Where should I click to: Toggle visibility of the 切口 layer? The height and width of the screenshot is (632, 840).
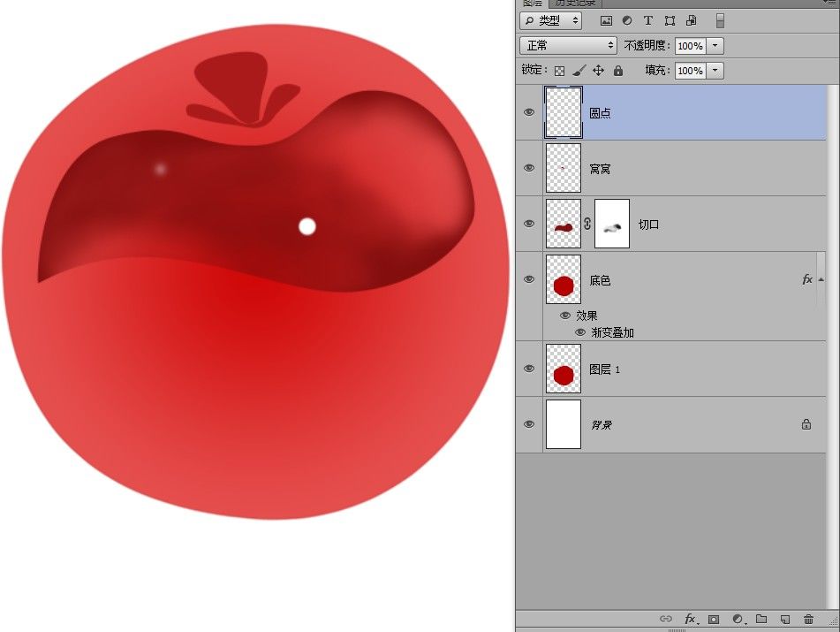tap(529, 224)
